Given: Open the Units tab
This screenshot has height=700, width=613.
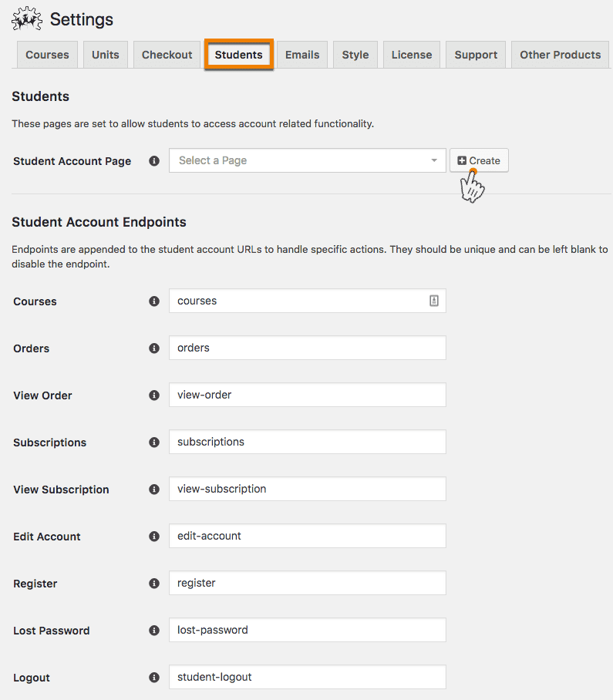Looking at the screenshot, I should coord(106,55).
